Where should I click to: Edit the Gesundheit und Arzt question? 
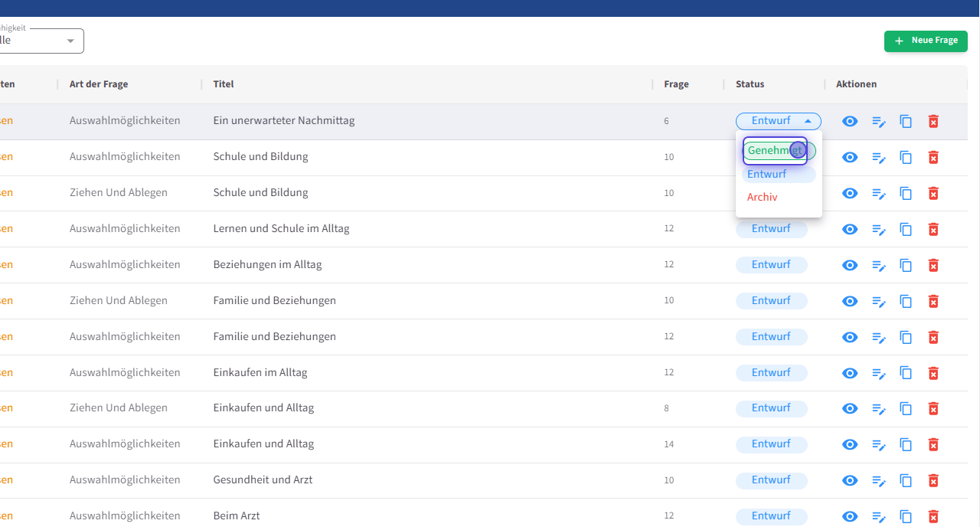[878, 480]
